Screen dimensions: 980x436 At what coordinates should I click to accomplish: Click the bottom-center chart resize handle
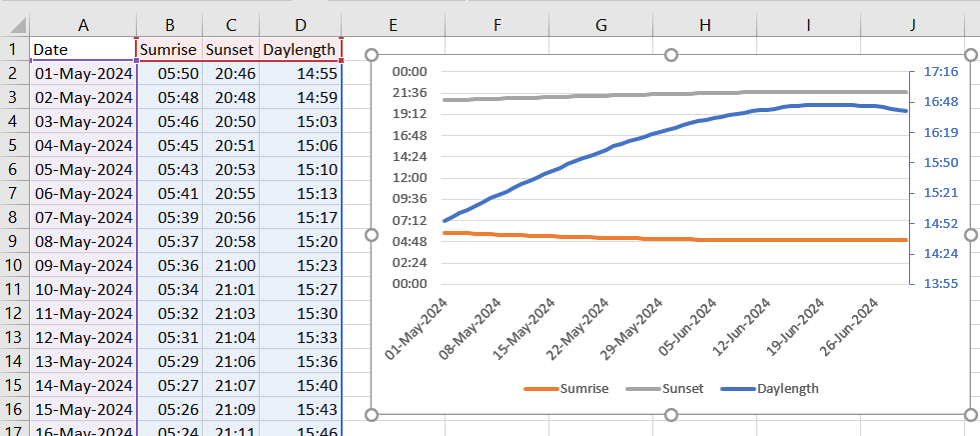[671, 415]
